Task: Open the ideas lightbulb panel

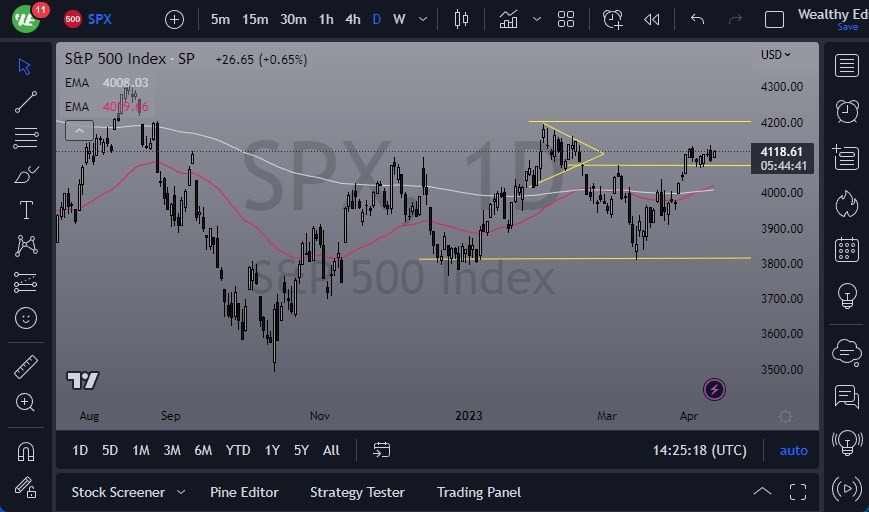Action: pos(847,296)
